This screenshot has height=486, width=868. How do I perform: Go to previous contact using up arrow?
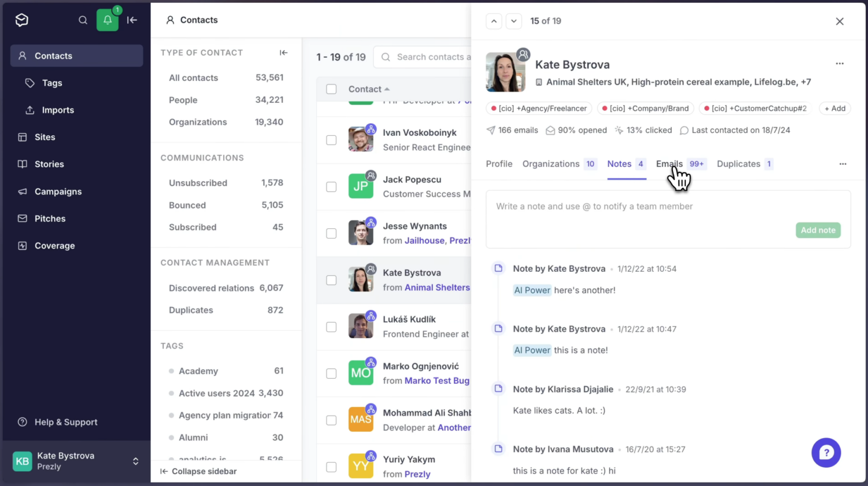[494, 21]
